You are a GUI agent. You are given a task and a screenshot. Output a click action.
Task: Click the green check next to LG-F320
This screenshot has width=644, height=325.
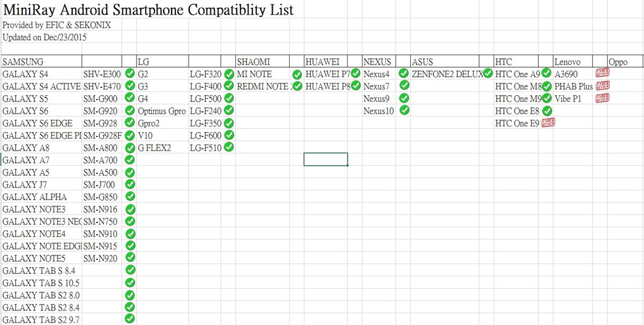229,74
